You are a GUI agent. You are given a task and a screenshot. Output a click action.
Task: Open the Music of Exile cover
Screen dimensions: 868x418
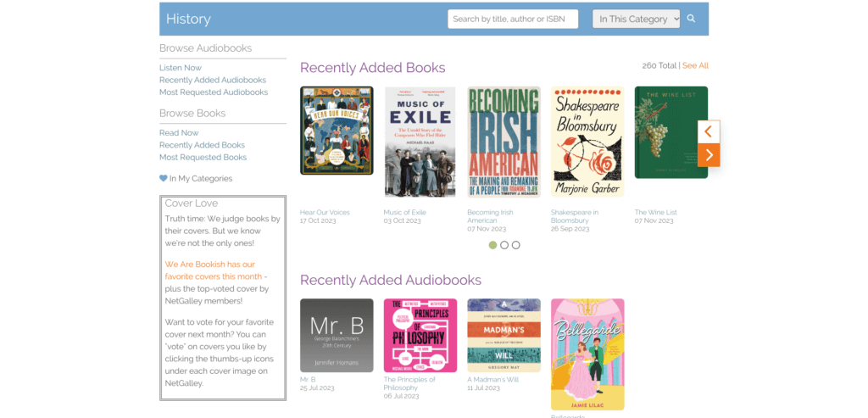pos(420,142)
